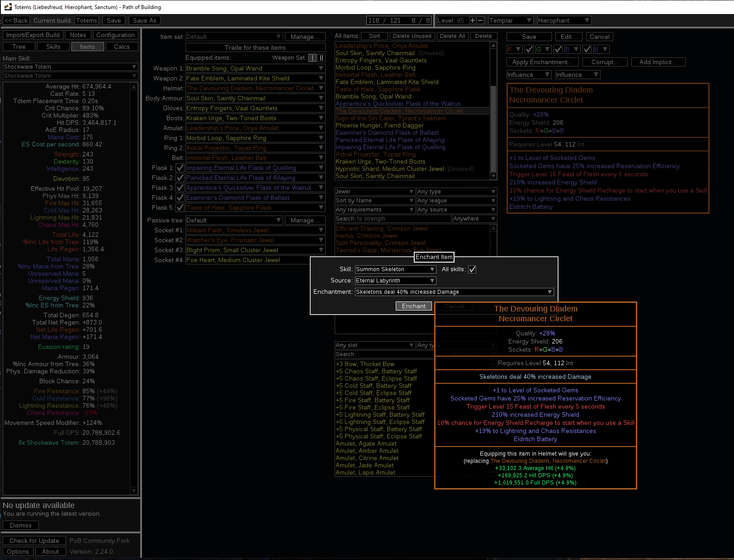
Task: Dismiss the update notification
Action: pyautogui.click(x=21, y=525)
